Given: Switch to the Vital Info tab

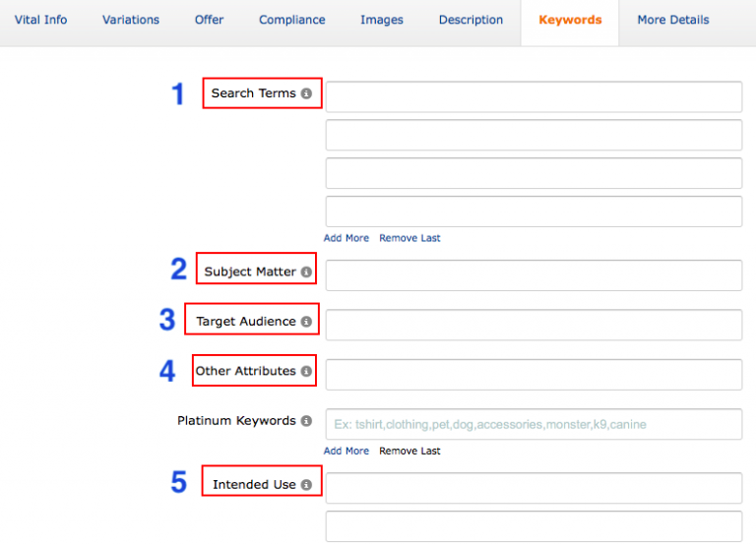Looking at the screenshot, I should point(41,20).
